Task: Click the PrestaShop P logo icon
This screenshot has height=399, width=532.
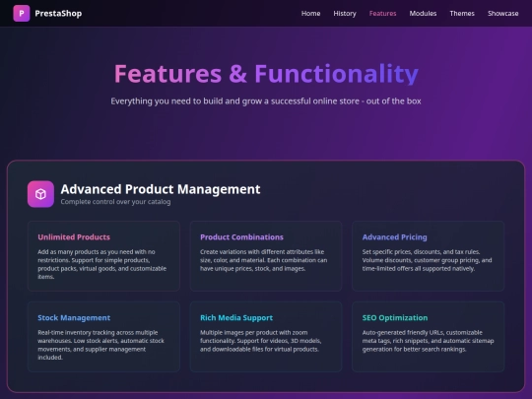Action: [22, 13]
